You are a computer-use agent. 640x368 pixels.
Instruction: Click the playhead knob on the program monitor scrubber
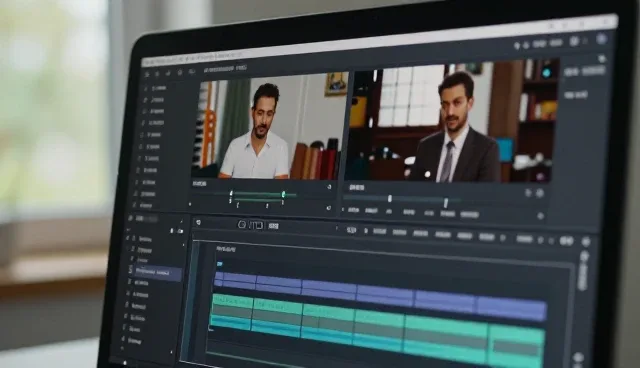point(390,199)
